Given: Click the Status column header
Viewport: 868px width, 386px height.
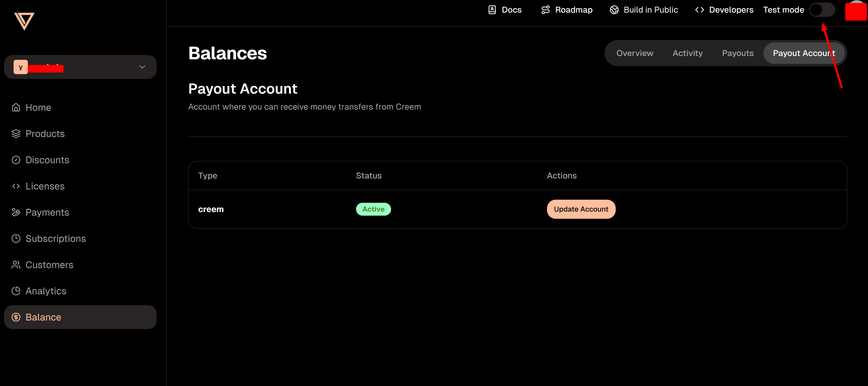Looking at the screenshot, I should tap(369, 175).
